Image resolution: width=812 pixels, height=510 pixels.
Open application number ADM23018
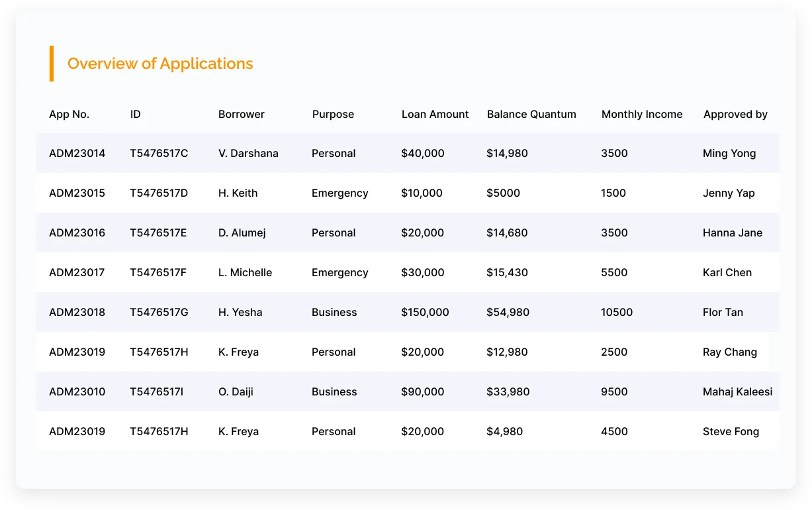(x=77, y=312)
